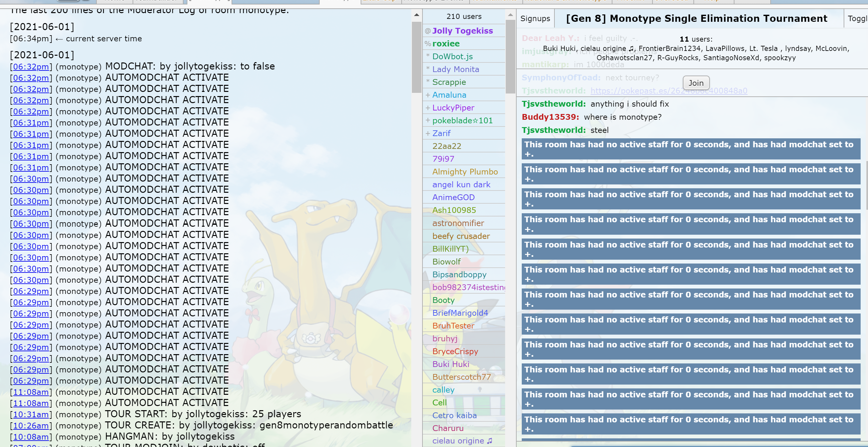
Task: Click DoWbot.js in the user list
Action: (452, 56)
